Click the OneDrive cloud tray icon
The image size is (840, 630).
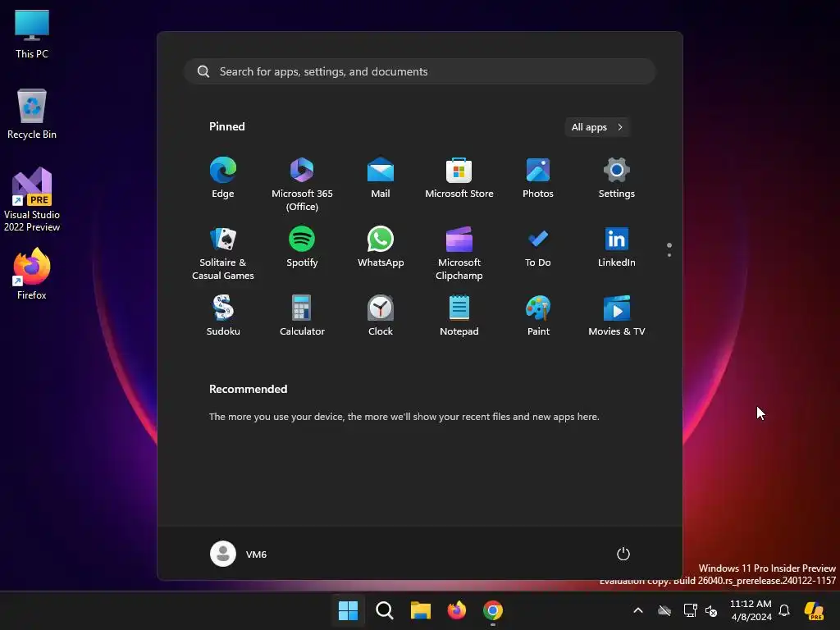664,610
